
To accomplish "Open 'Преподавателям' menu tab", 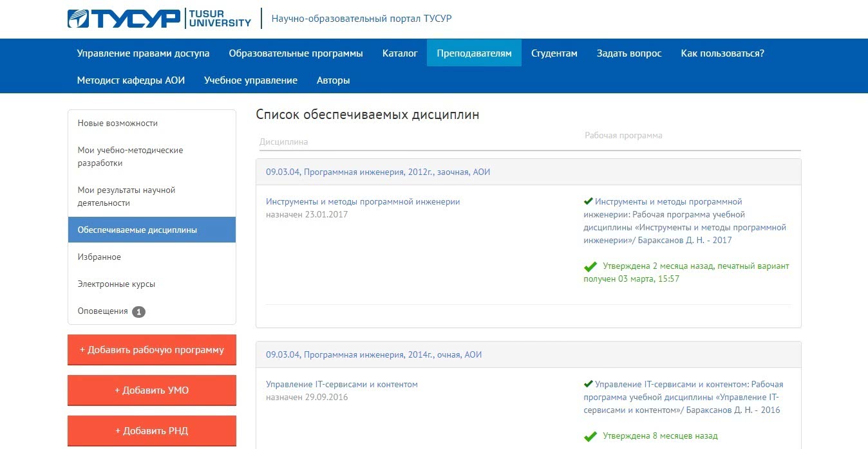I will [474, 53].
